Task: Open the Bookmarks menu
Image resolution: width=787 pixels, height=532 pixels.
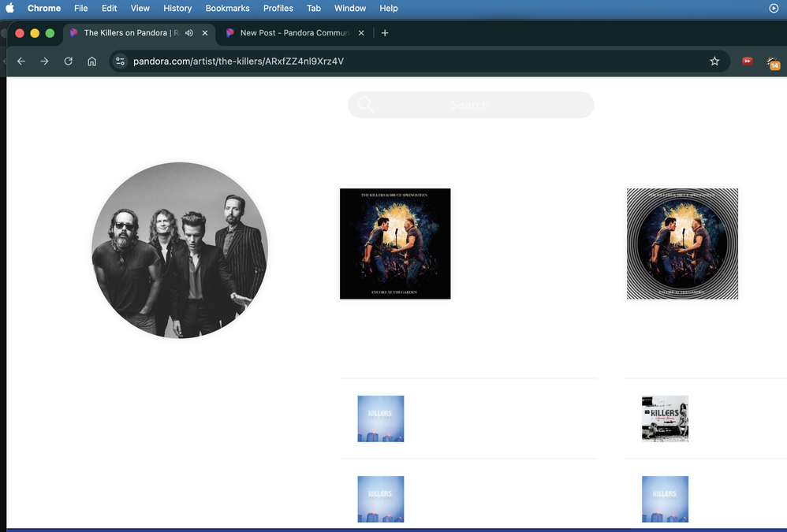Action: (x=227, y=8)
